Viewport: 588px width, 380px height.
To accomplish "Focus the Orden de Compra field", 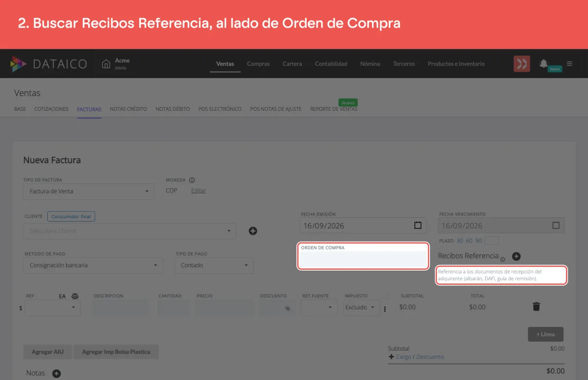I will coord(363,260).
